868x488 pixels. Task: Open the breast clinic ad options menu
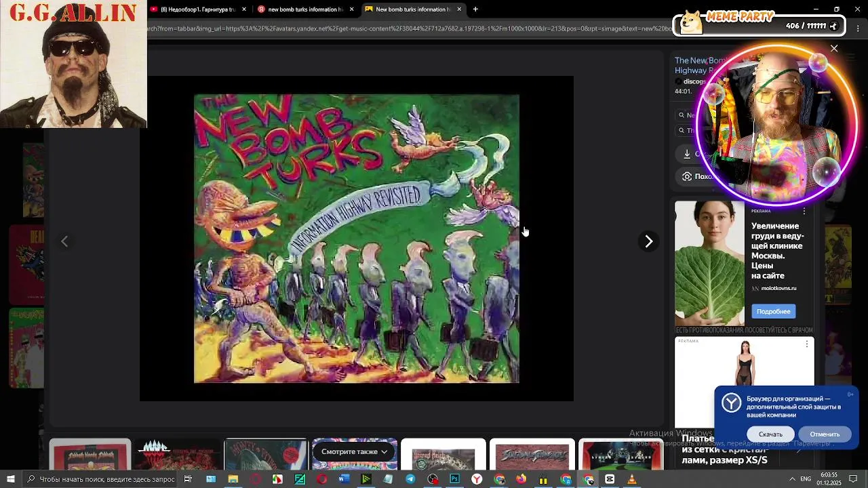(804, 211)
